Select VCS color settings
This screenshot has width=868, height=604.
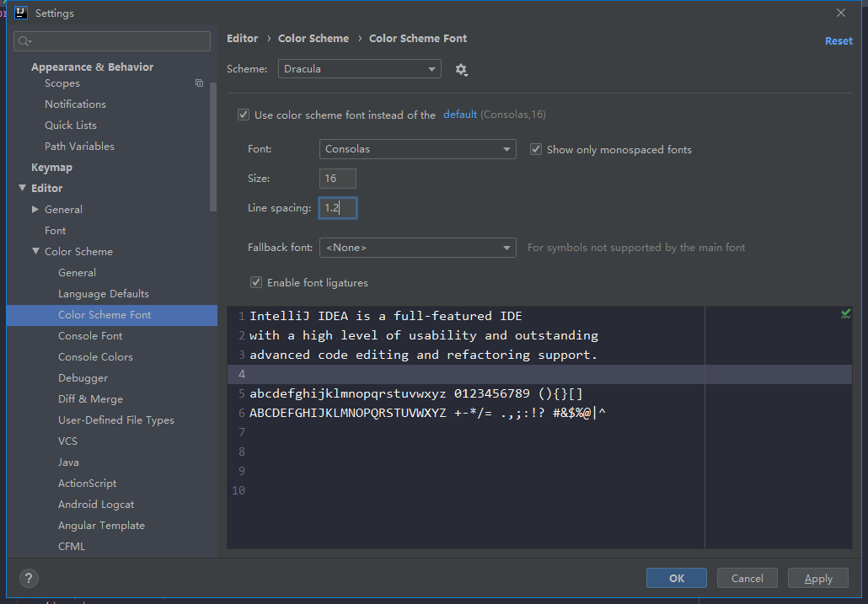(67, 441)
